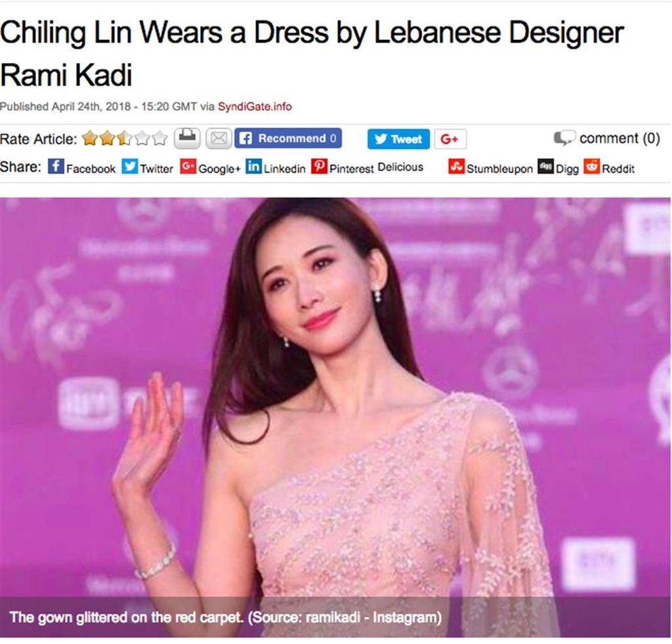Share via Twitter icon in Share row
Viewport: 672px width, 644px height.
(129, 166)
